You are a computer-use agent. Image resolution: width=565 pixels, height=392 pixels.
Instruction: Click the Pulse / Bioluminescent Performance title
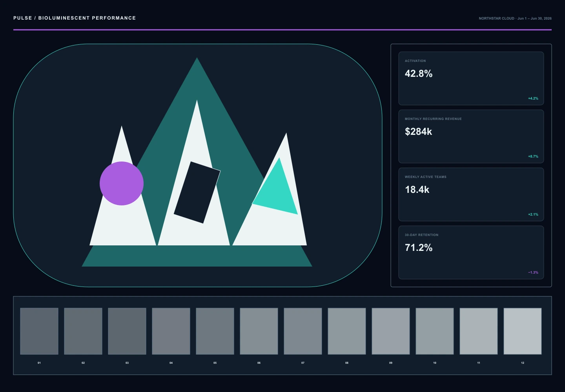coord(75,18)
